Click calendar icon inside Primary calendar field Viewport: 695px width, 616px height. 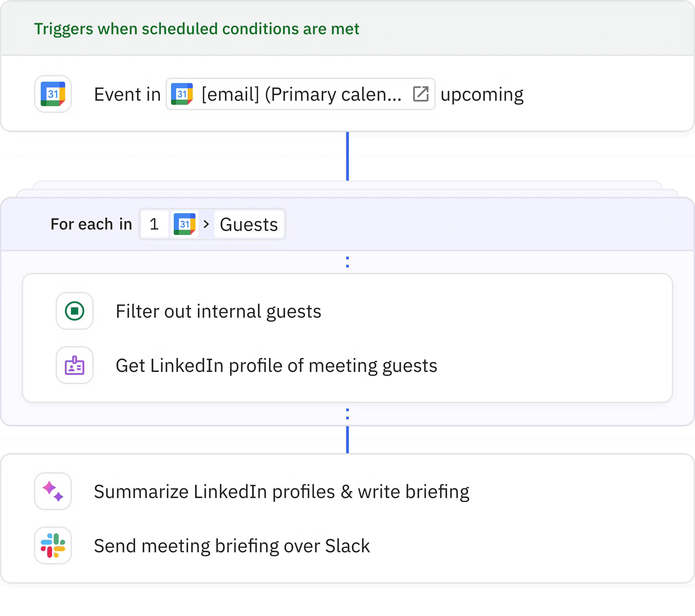click(182, 94)
